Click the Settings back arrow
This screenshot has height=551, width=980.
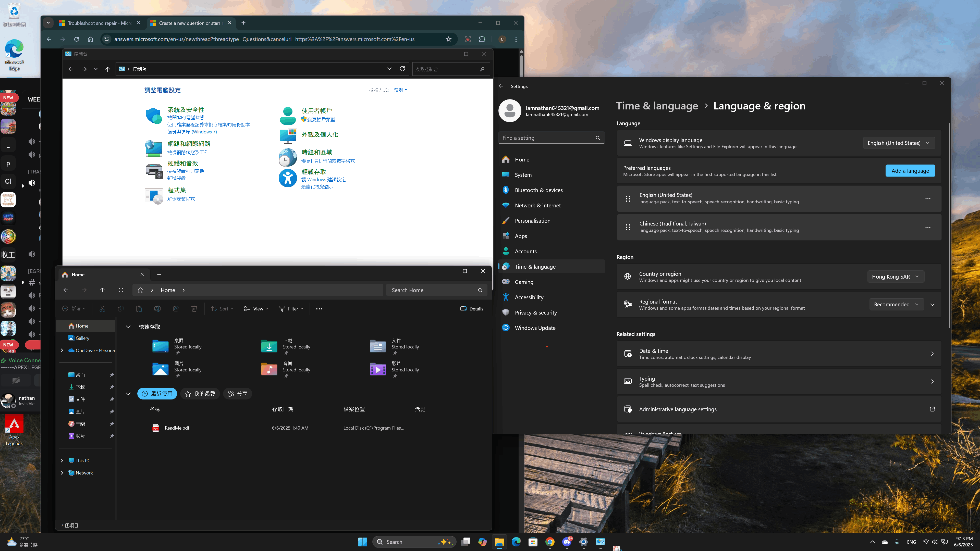click(501, 86)
